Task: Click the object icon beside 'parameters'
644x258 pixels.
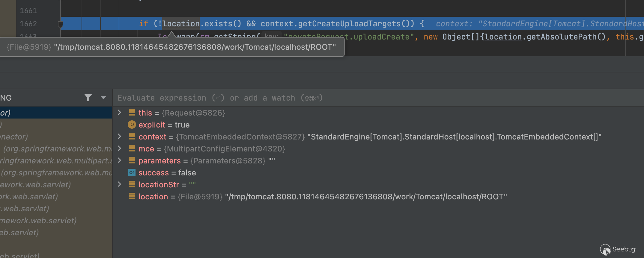Action: tap(132, 160)
